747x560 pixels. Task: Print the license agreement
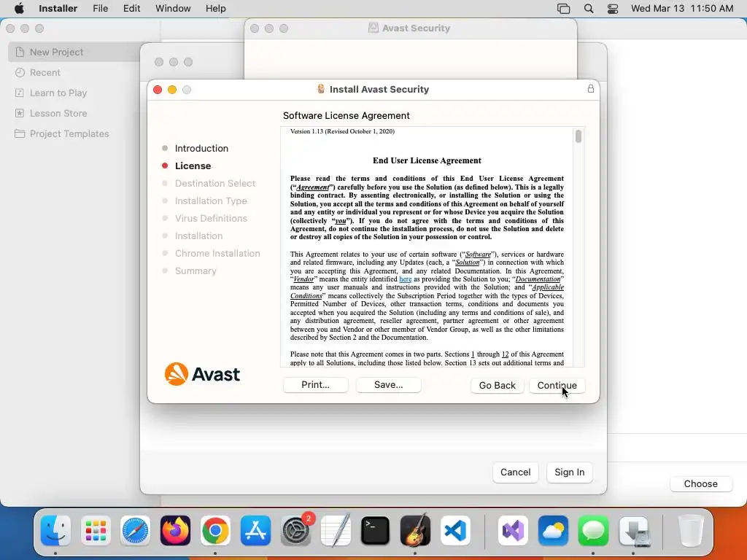click(315, 385)
